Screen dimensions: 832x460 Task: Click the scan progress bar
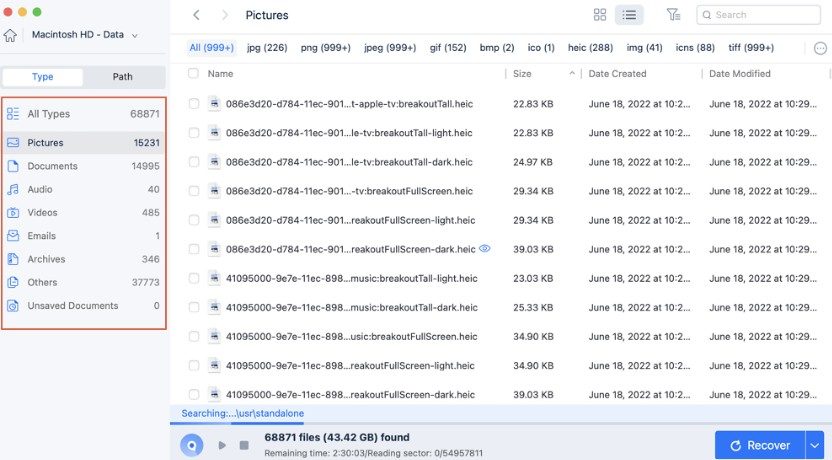501,423
